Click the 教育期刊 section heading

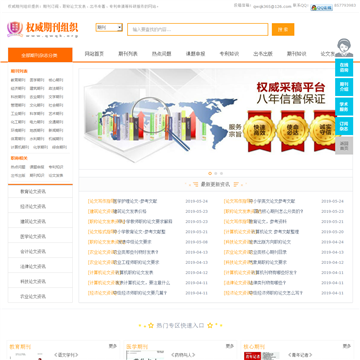coord(20,347)
